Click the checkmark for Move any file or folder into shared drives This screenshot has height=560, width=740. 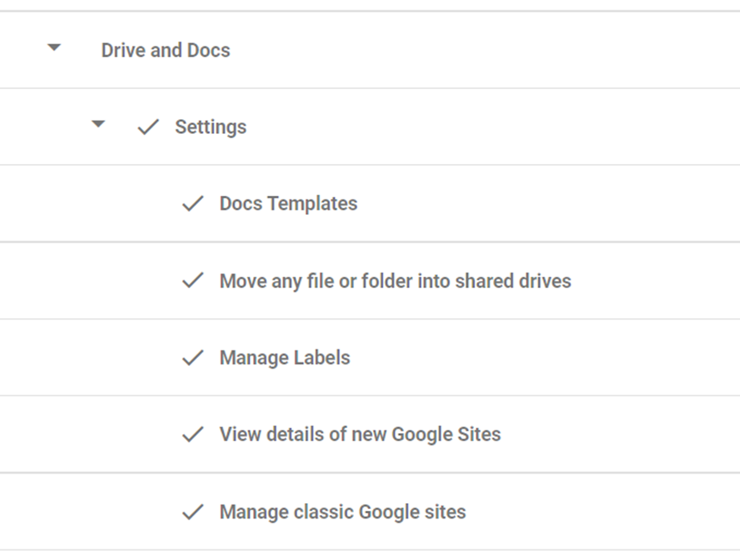tap(192, 280)
